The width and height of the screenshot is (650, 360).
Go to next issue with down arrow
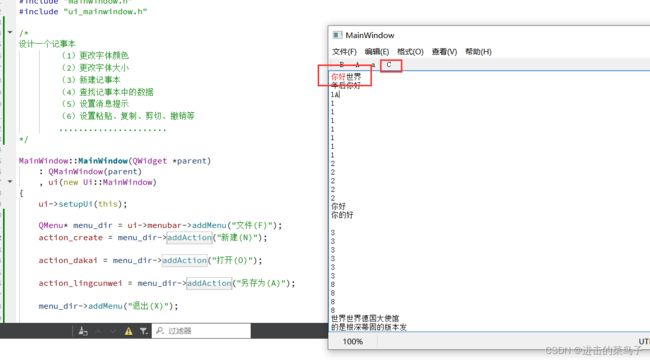click(x=113, y=331)
